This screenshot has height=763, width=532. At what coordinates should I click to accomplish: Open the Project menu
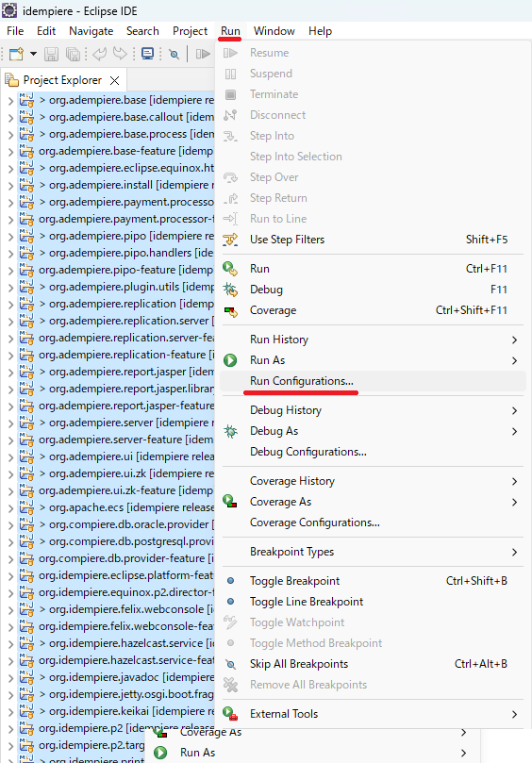coord(190,31)
